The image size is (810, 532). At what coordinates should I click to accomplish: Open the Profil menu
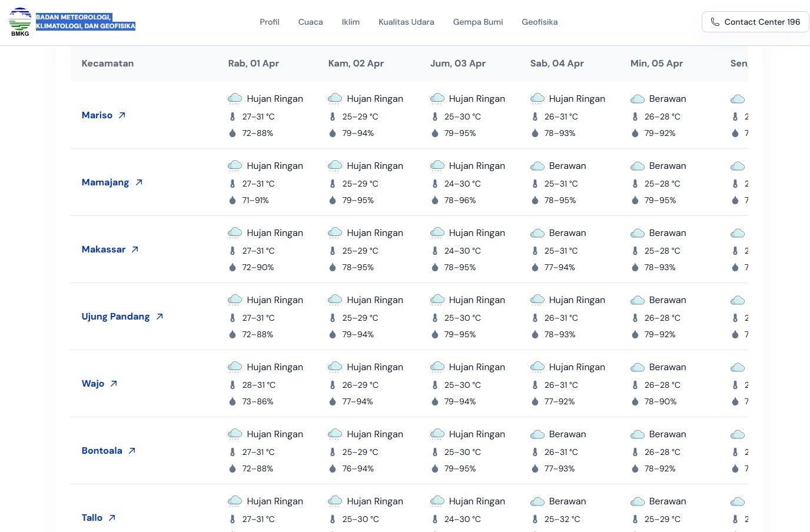270,22
